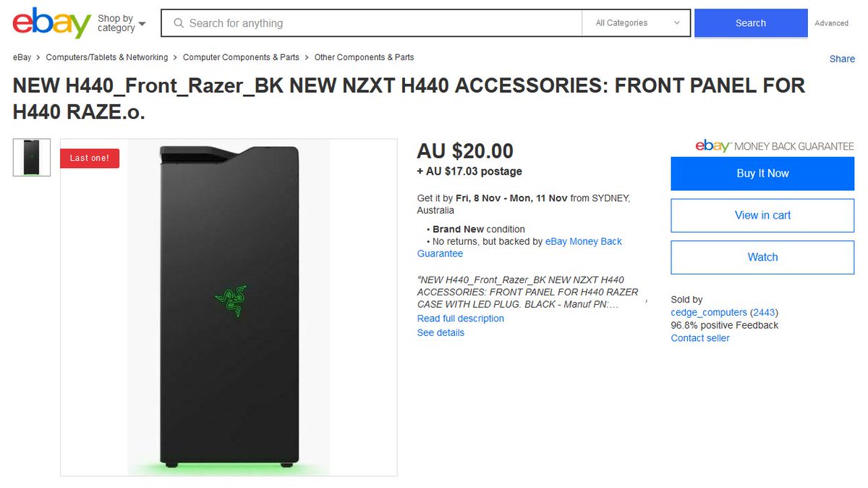The height and width of the screenshot is (488, 868).
Task: Open Read full description link
Action: pyautogui.click(x=461, y=319)
